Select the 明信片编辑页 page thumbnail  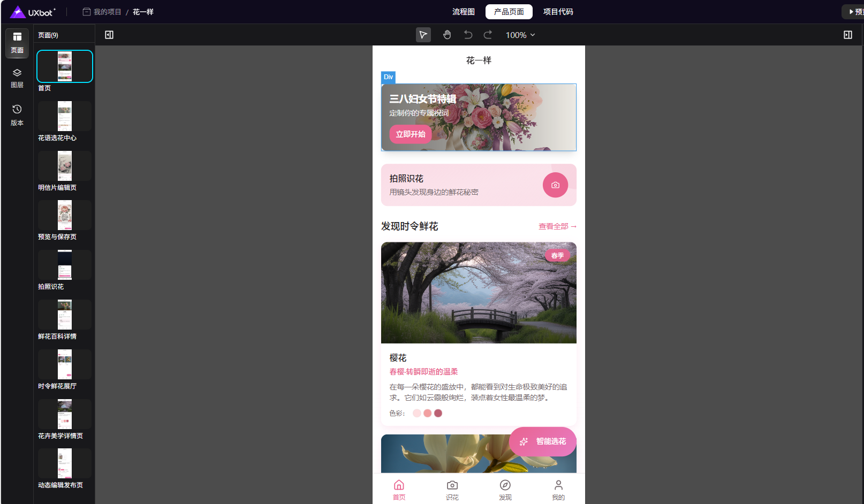tap(64, 166)
